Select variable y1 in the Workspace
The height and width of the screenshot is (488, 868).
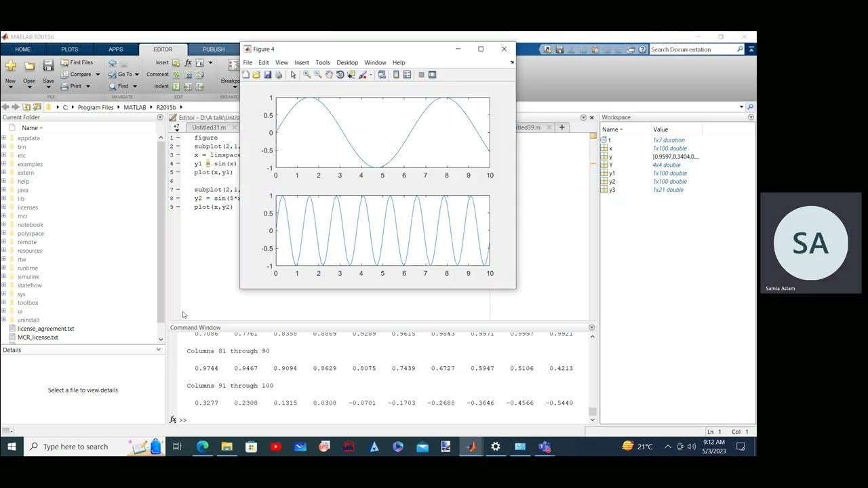(x=612, y=173)
